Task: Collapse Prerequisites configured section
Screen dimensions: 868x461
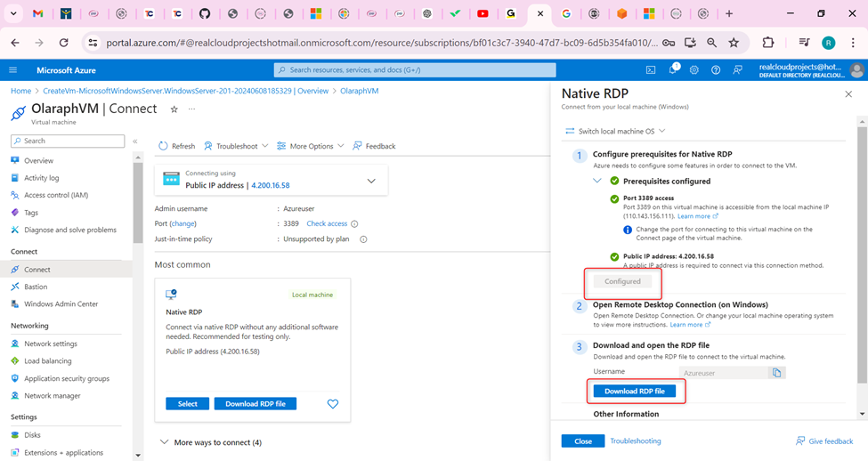Action: pyautogui.click(x=597, y=181)
